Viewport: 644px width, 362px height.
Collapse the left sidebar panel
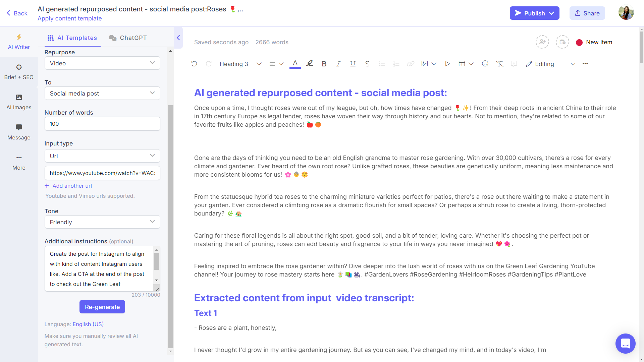(x=178, y=38)
